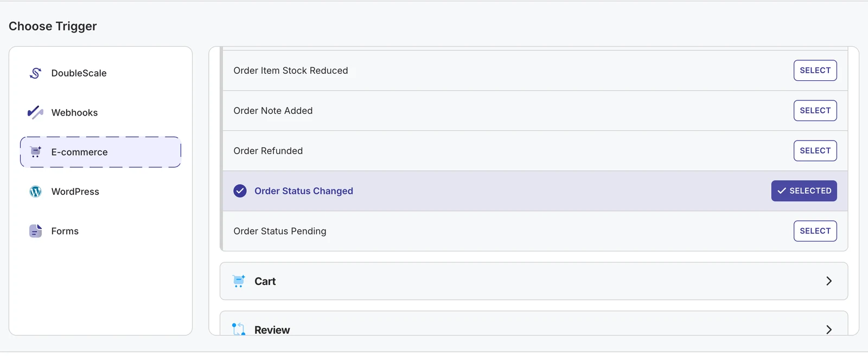
Task: Open the Webhooks trigger category
Action: pos(100,112)
